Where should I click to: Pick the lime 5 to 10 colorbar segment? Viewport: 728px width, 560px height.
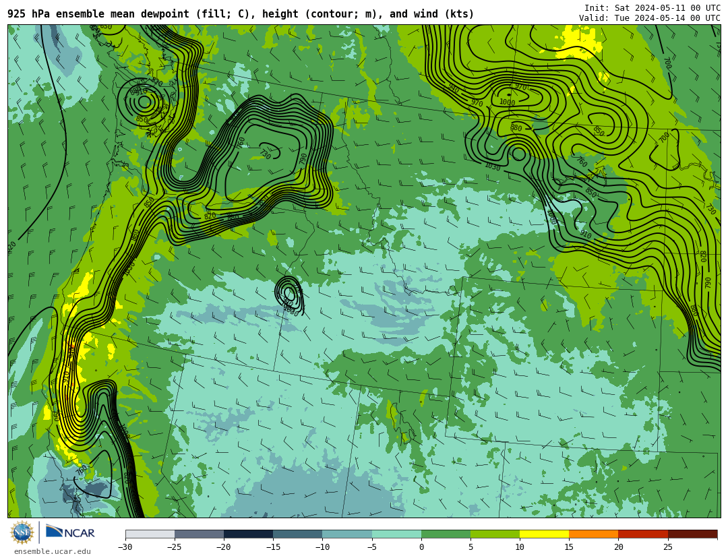(495, 534)
